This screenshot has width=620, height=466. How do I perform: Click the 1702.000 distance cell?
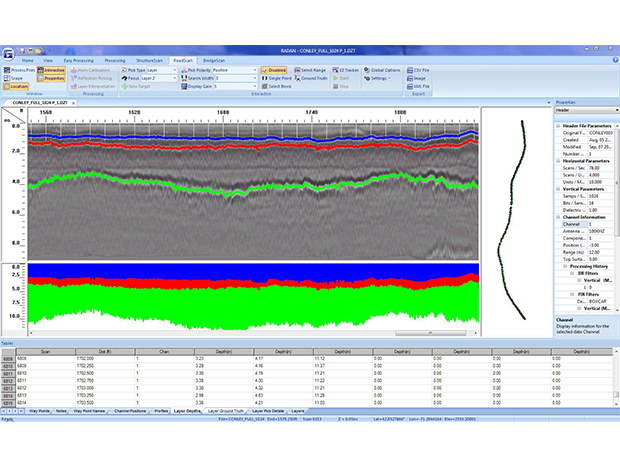coord(105,359)
